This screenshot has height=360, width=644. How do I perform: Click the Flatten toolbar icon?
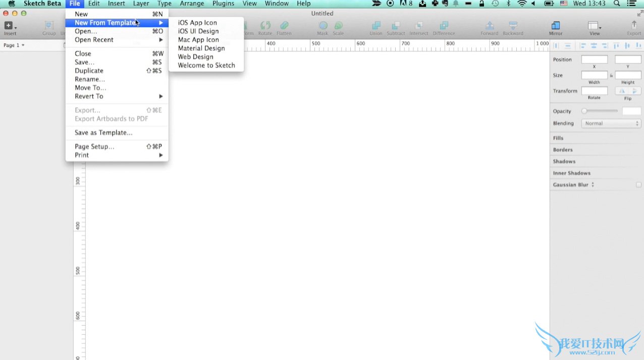[284, 25]
